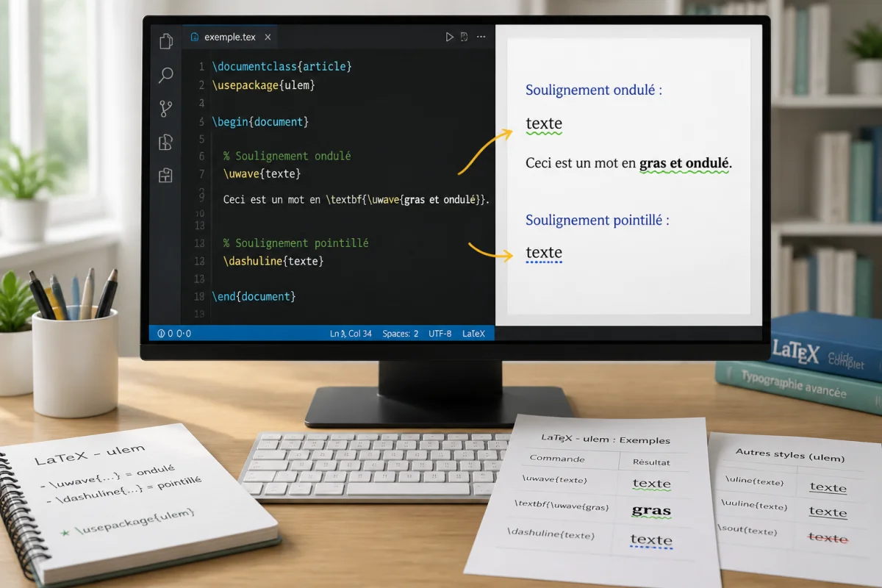882x588 pixels.
Task: Open the preview pane icon beside the run button
Action: click(x=465, y=37)
